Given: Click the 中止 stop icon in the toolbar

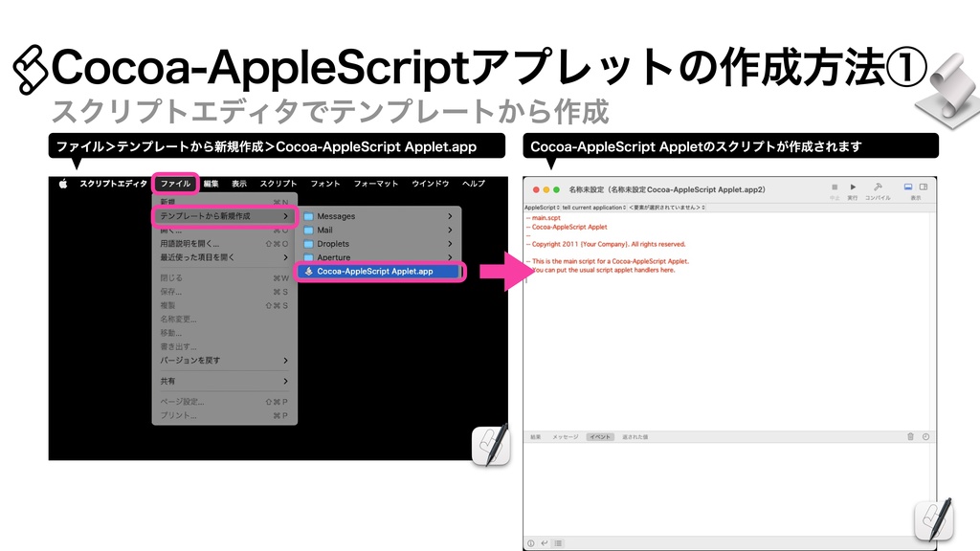Looking at the screenshot, I should pos(835,185).
